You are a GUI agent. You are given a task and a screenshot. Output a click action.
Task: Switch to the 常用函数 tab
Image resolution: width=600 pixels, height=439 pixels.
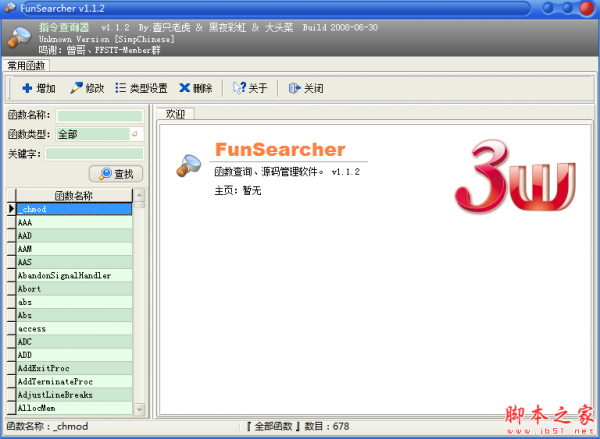point(26,66)
